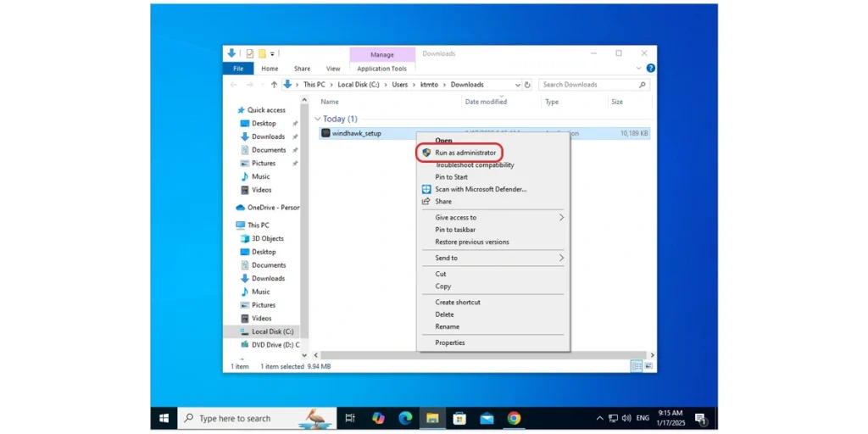Select Local Disk (C:) in navigation pane
Image resolution: width=868 pixels, height=434 pixels.
272,331
